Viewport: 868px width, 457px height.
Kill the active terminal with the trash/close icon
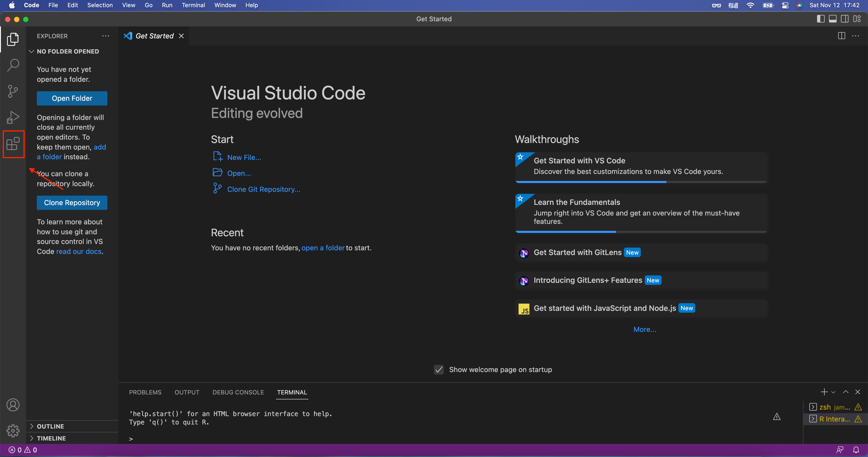click(x=858, y=392)
